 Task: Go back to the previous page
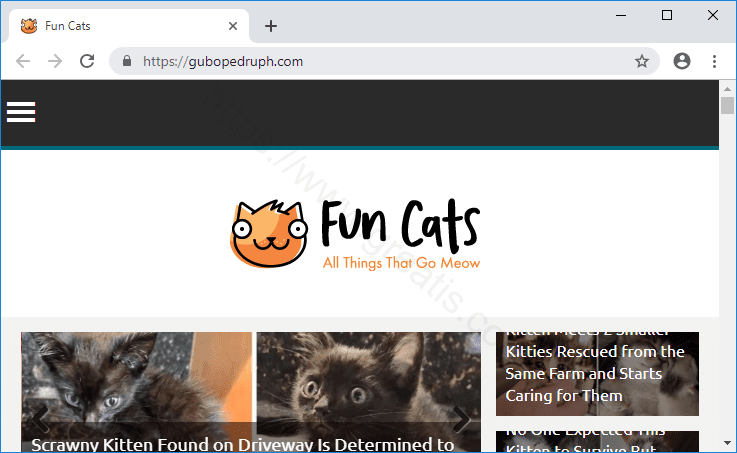[24, 61]
